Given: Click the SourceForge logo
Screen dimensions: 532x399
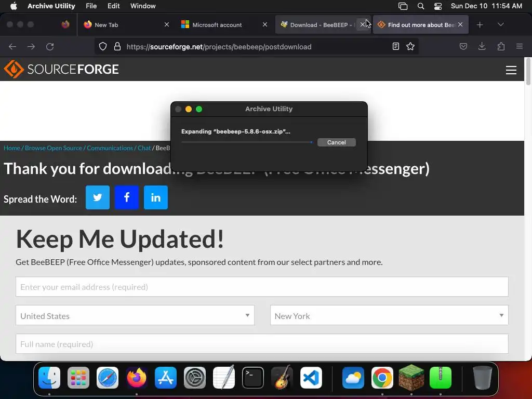Looking at the screenshot, I should point(61,69).
